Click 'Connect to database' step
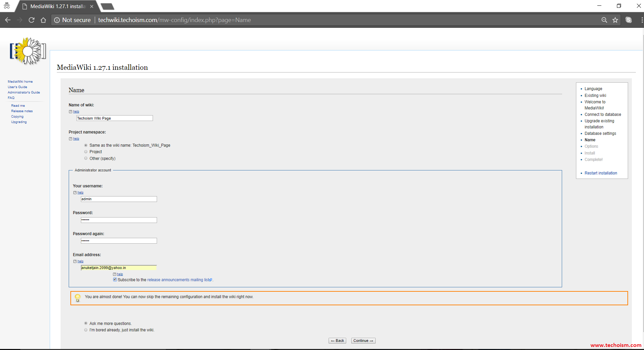This screenshot has height=350, width=644. 603,115
